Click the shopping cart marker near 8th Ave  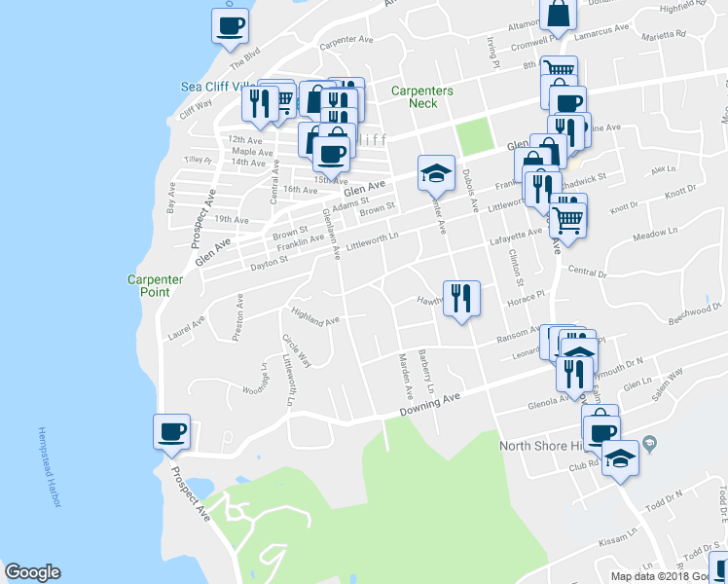pos(560,66)
